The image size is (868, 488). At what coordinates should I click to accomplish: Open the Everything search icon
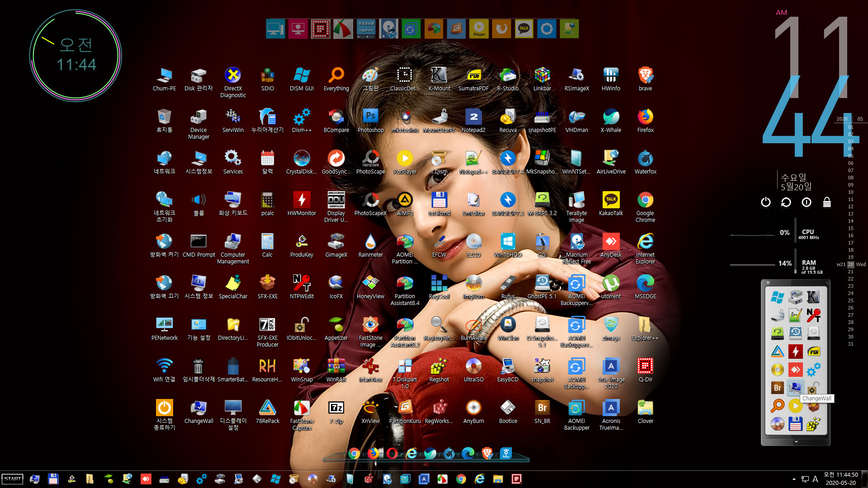[x=336, y=79]
